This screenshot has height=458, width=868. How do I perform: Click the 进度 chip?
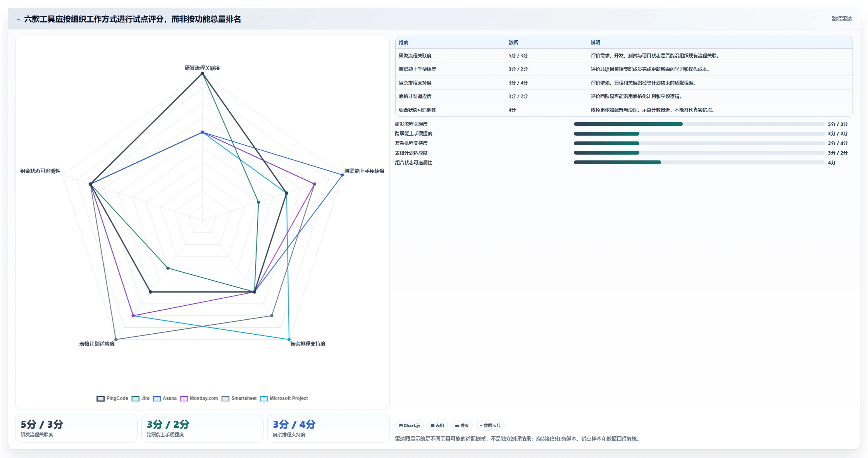462,425
